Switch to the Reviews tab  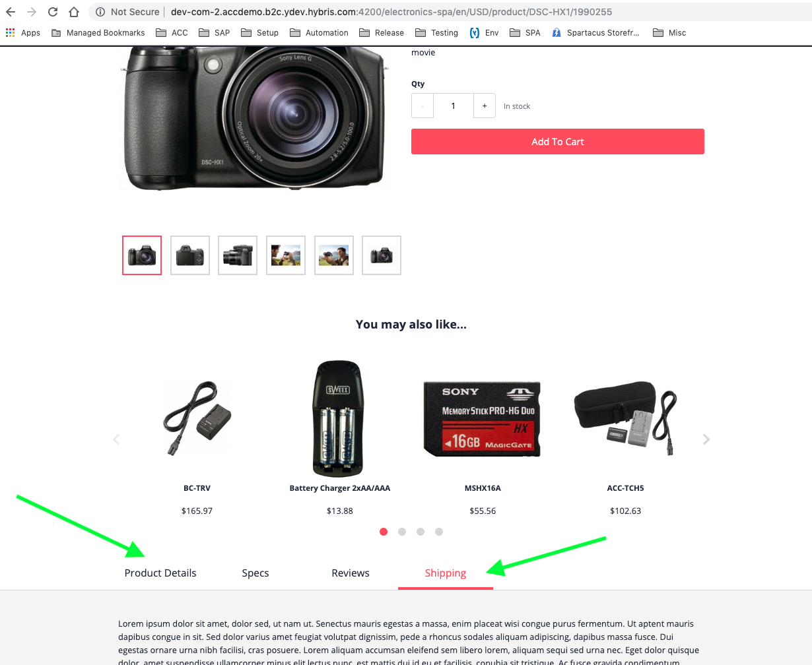point(351,573)
